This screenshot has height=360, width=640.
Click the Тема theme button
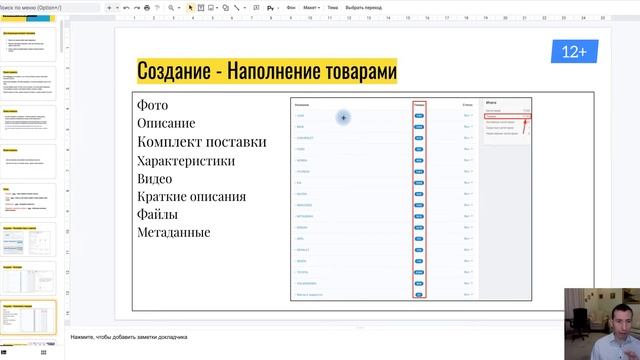pos(333,8)
